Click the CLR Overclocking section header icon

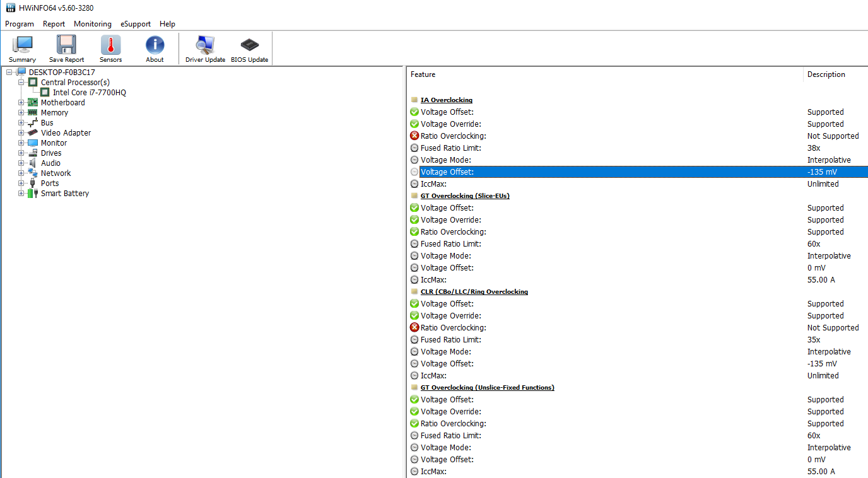coord(414,291)
